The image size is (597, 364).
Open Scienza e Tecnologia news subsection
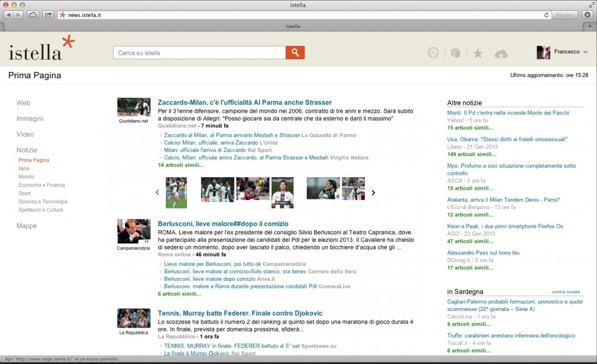(43, 202)
